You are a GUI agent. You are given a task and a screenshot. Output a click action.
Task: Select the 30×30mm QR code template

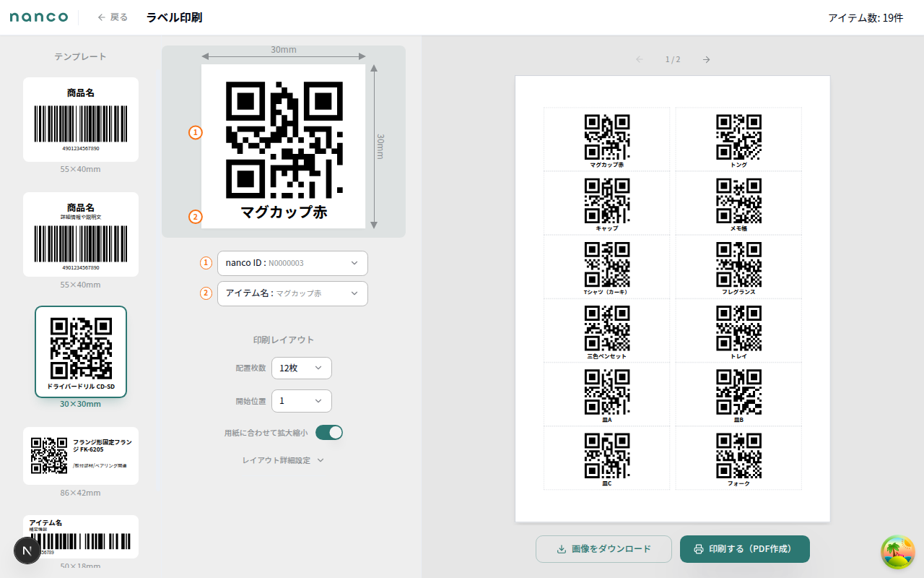(81, 352)
